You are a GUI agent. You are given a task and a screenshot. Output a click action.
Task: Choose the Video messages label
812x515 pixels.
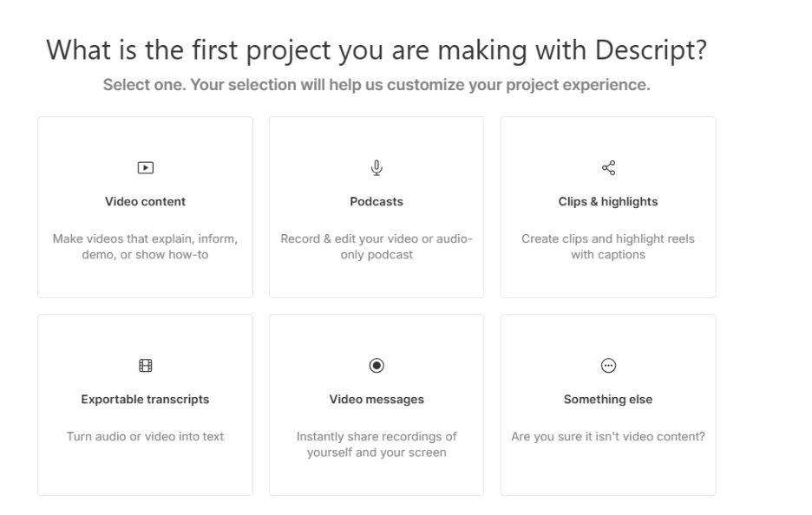pyautogui.click(x=377, y=400)
